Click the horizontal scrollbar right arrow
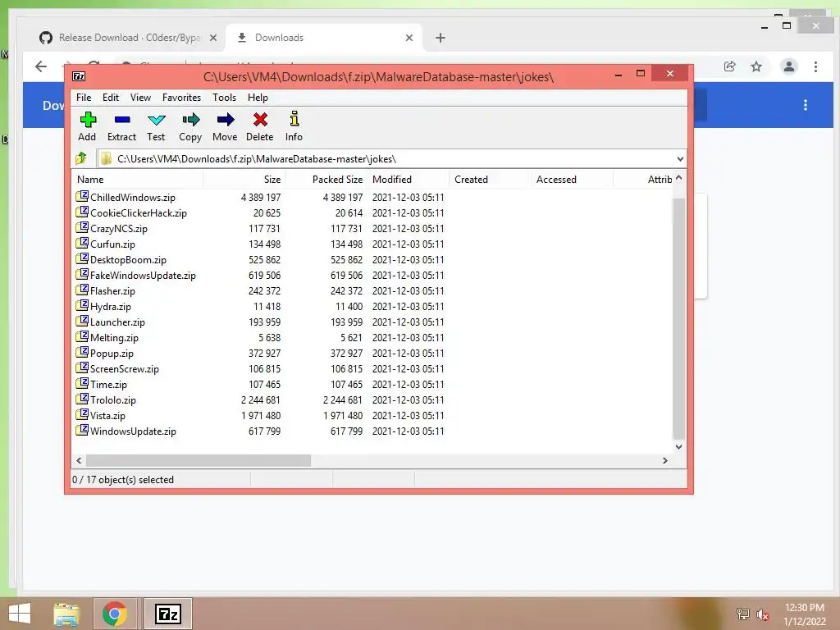The image size is (840, 630). [x=664, y=460]
